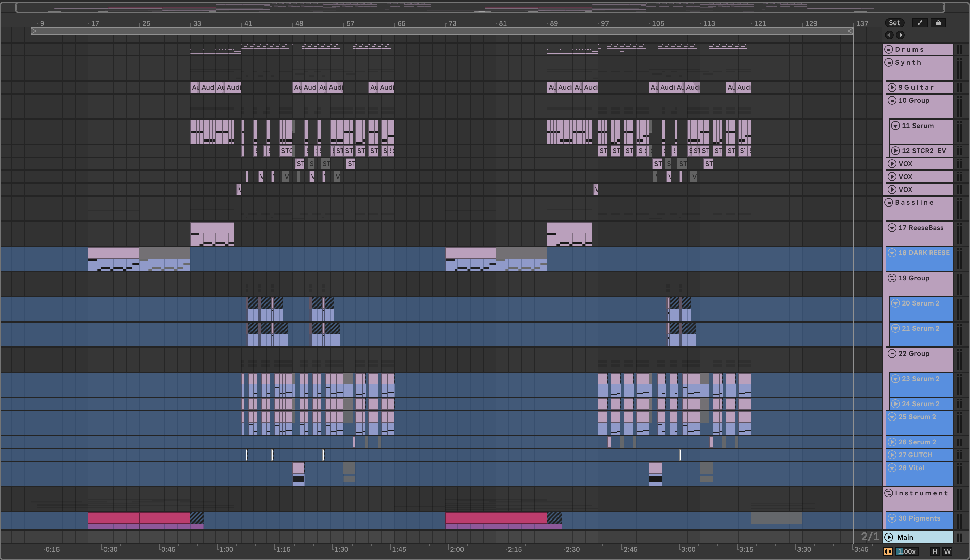Fold the 11 Serum track

(895, 126)
